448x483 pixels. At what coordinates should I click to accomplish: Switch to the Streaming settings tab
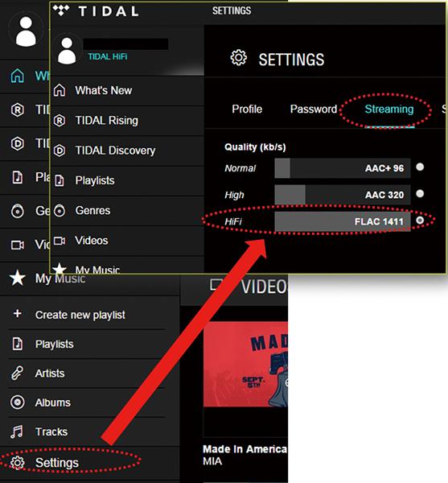(389, 109)
